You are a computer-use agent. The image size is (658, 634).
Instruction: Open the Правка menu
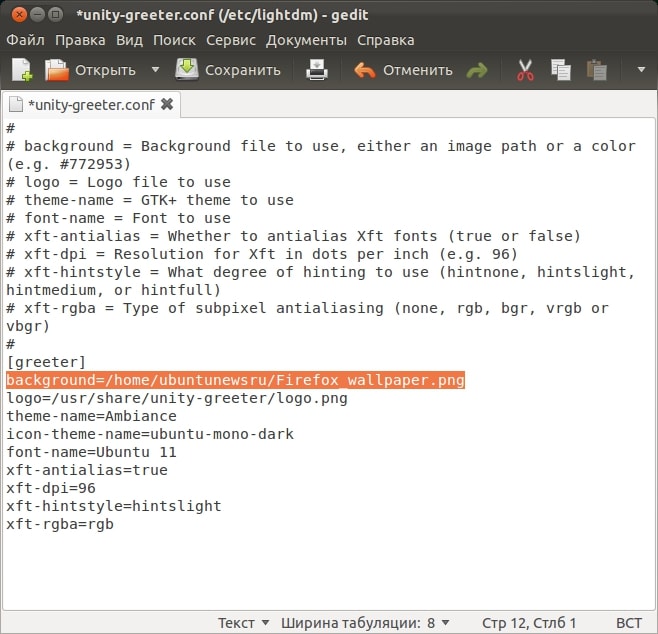[80, 40]
